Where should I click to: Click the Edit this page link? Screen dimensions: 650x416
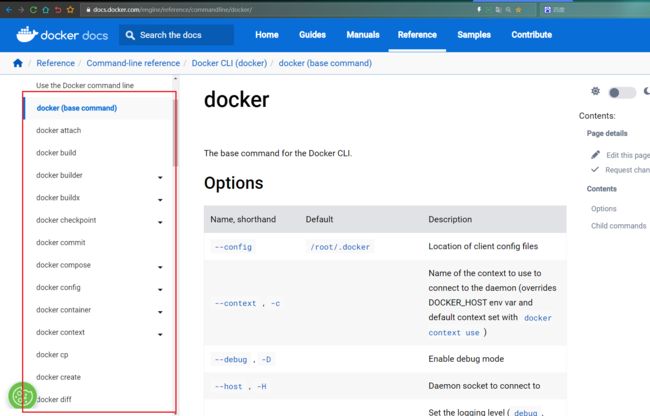(628, 155)
